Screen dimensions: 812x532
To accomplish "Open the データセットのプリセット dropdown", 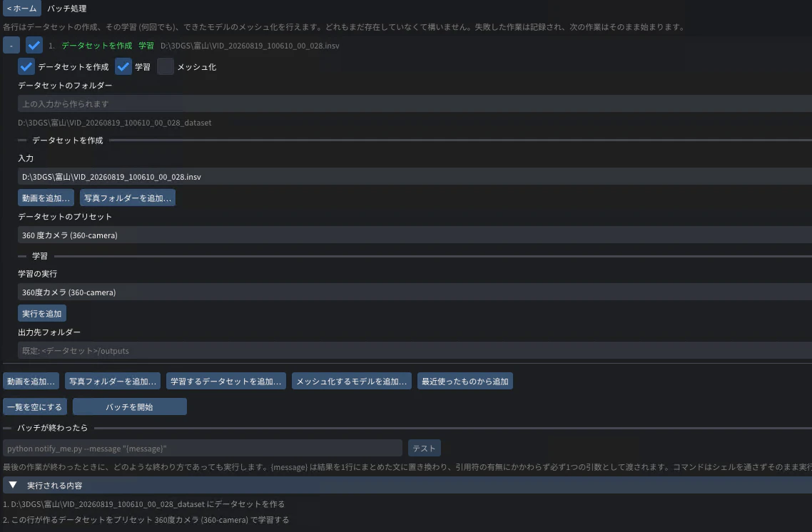I will pyautogui.click(x=415, y=235).
